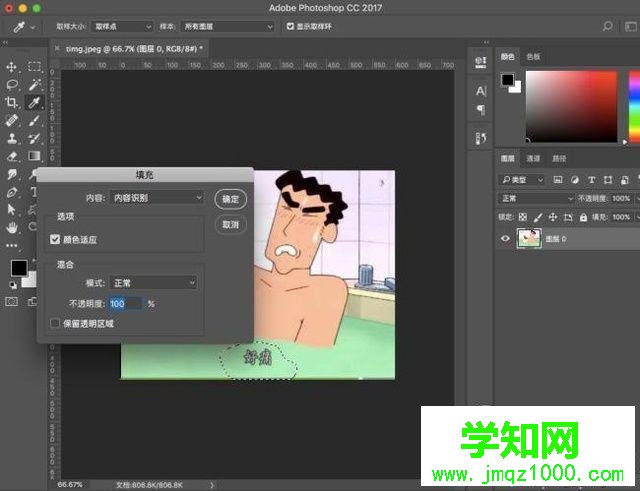Select the 图层 0 layer thumbnail
The width and height of the screenshot is (640, 491).
(529, 238)
